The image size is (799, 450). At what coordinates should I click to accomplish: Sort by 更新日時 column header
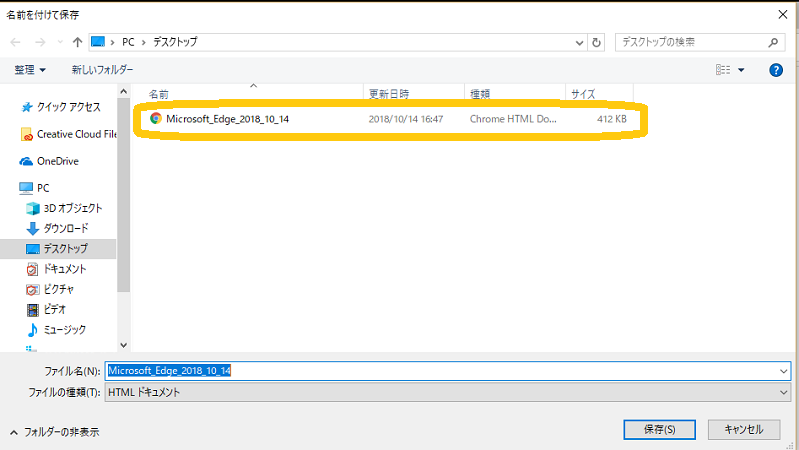389,94
